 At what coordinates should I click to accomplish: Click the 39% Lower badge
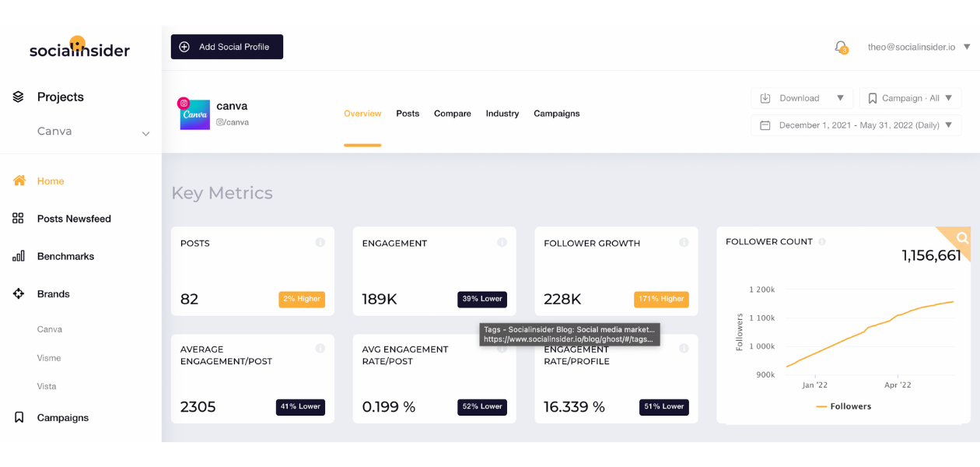coord(482,299)
